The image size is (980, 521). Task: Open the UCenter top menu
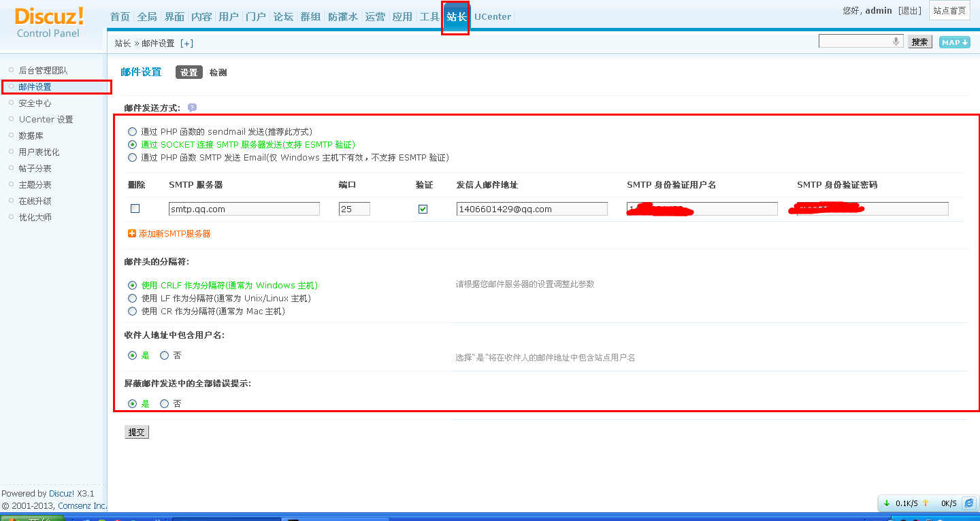click(493, 17)
